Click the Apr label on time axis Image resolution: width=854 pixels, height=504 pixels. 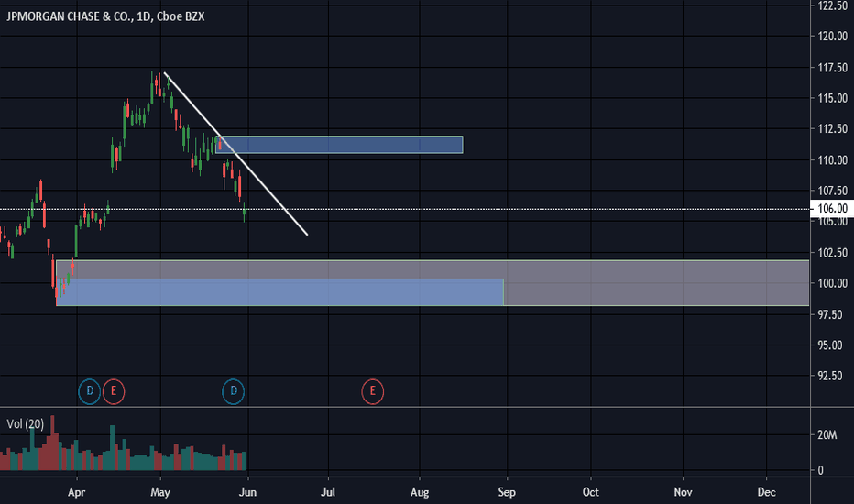pyautogui.click(x=77, y=492)
